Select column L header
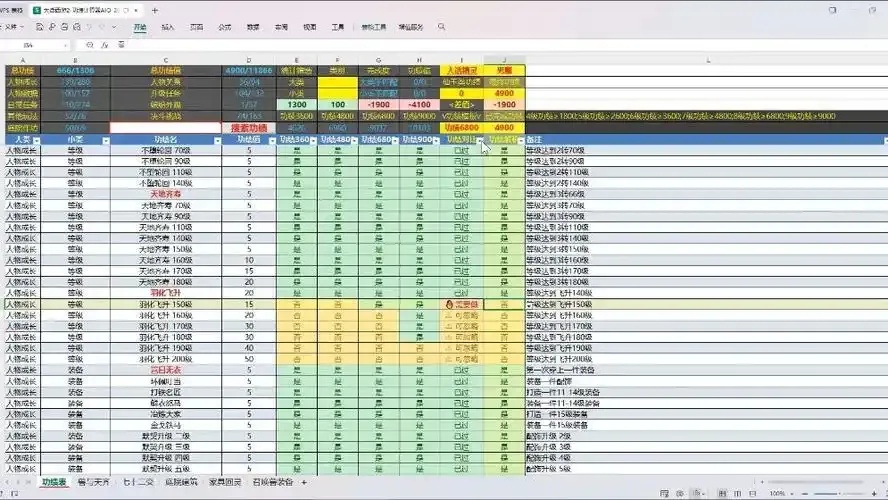This screenshot has height=500, width=888. point(707,60)
